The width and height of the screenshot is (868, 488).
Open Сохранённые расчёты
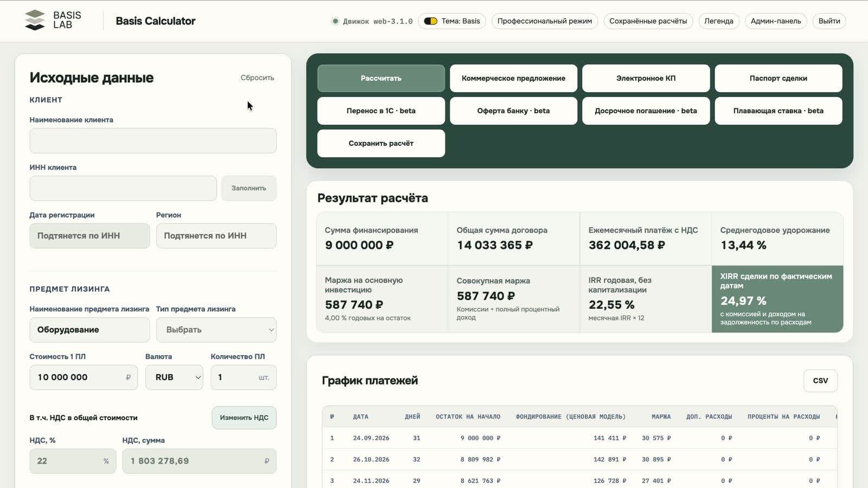(648, 21)
